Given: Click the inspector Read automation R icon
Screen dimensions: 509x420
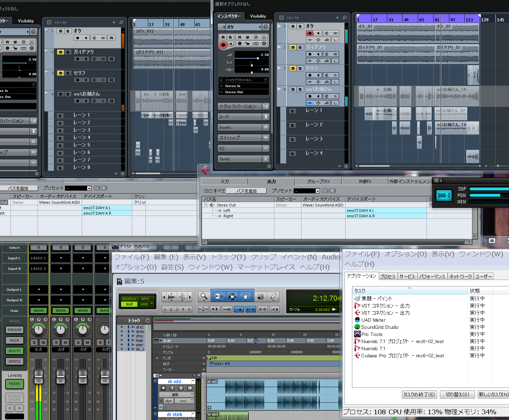Looking at the screenshot, I should coord(240,37).
